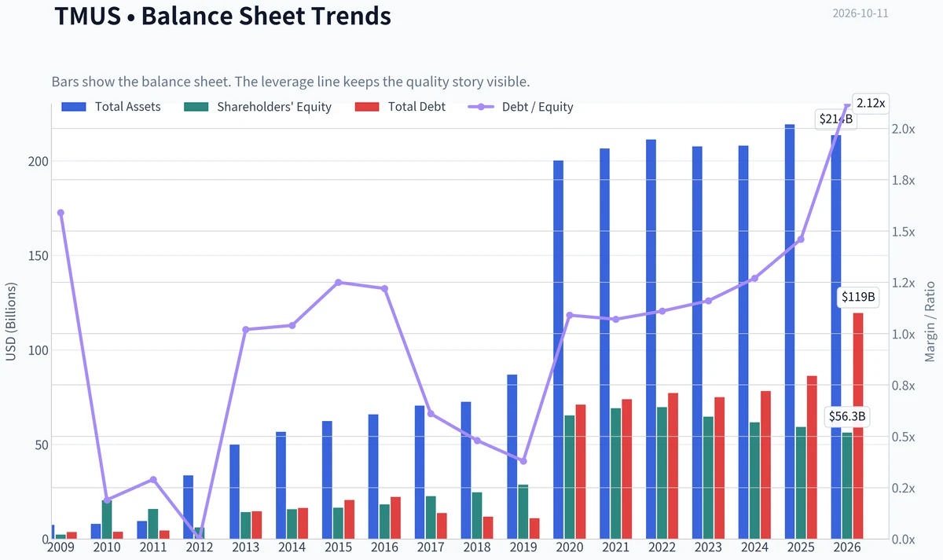The width and height of the screenshot is (943, 560).
Task: Hide the Debt / Equity line via legend
Action: [521, 107]
